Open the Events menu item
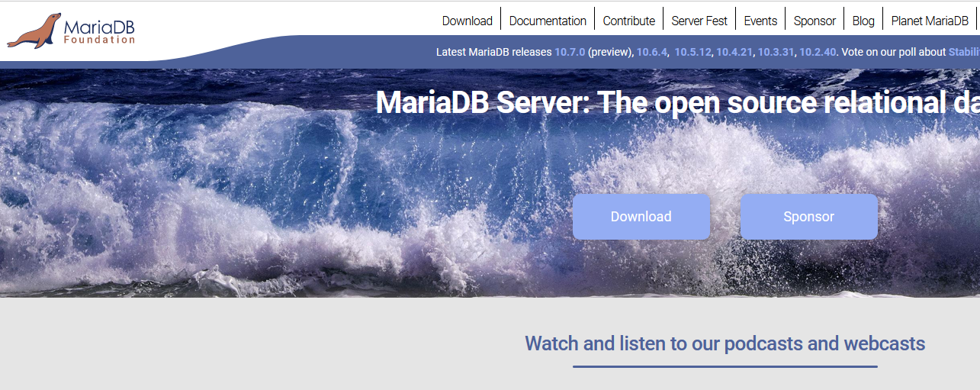Viewport: 980px width, 390px height. (x=760, y=21)
